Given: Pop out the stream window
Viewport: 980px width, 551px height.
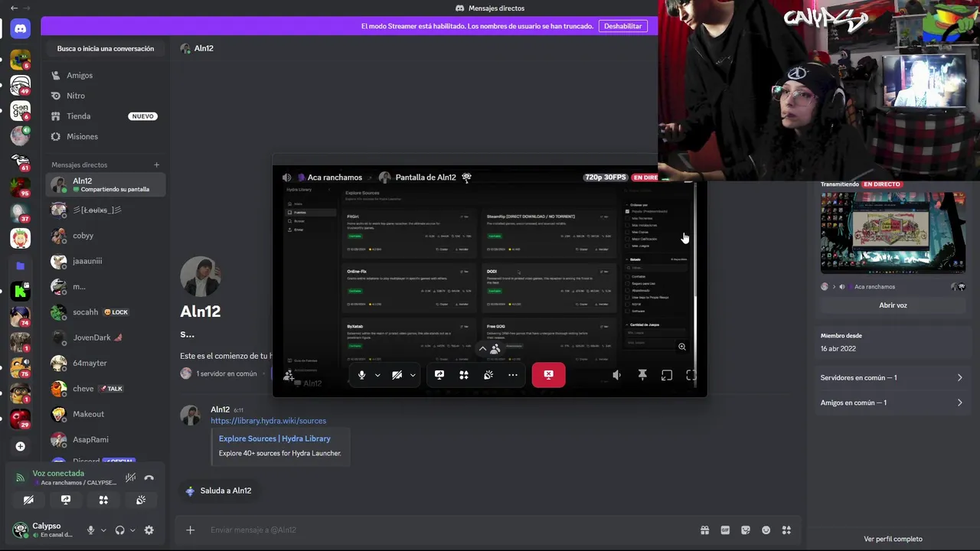Looking at the screenshot, I should (x=667, y=375).
